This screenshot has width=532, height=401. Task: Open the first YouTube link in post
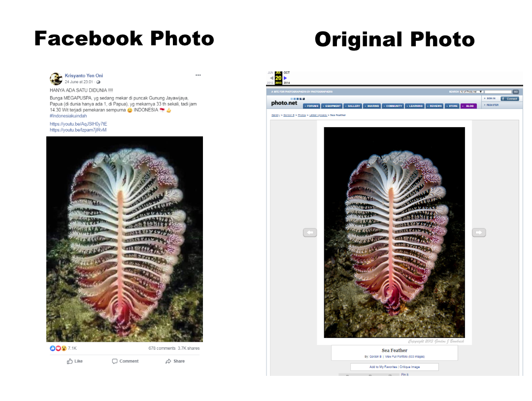point(78,124)
